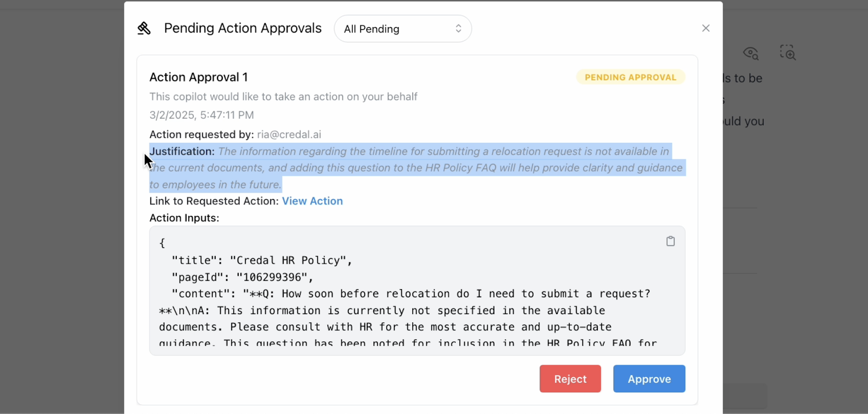Reject the pending action request
Image resolution: width=868 pixels, height=414 pixels.
click(x=570, y=379)
